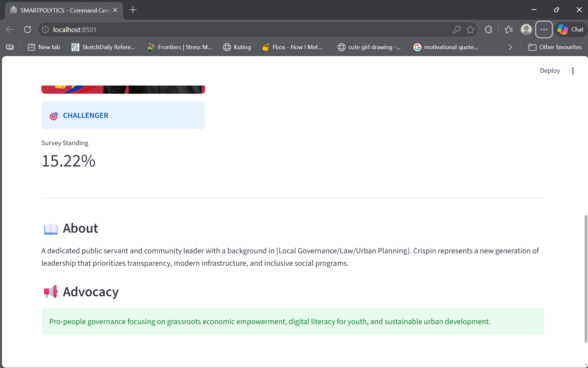Click the page vertical scrollbar
The image size is (588, 368).
click(x=586, y=279)
